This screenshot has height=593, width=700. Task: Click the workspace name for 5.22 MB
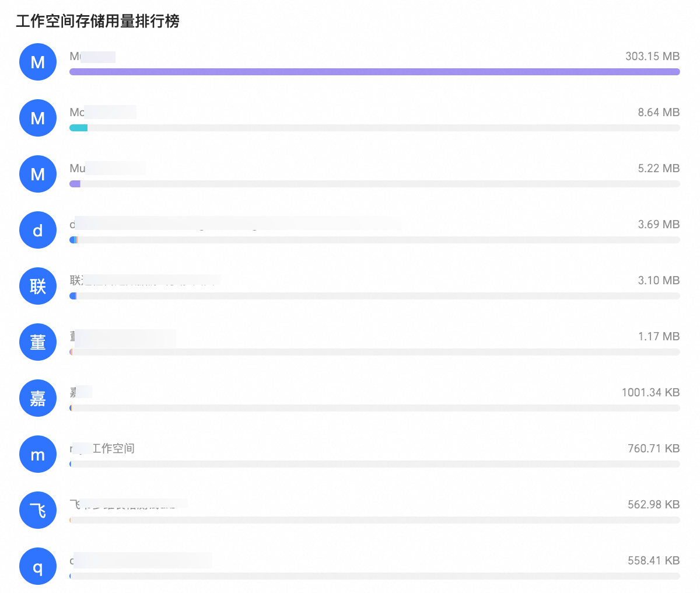(107, 169)
